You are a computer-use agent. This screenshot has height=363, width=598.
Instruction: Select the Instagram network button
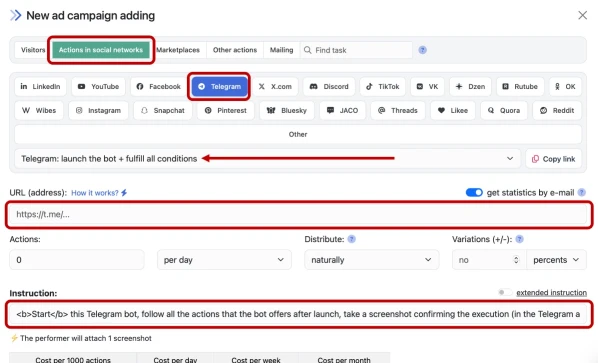98,111
